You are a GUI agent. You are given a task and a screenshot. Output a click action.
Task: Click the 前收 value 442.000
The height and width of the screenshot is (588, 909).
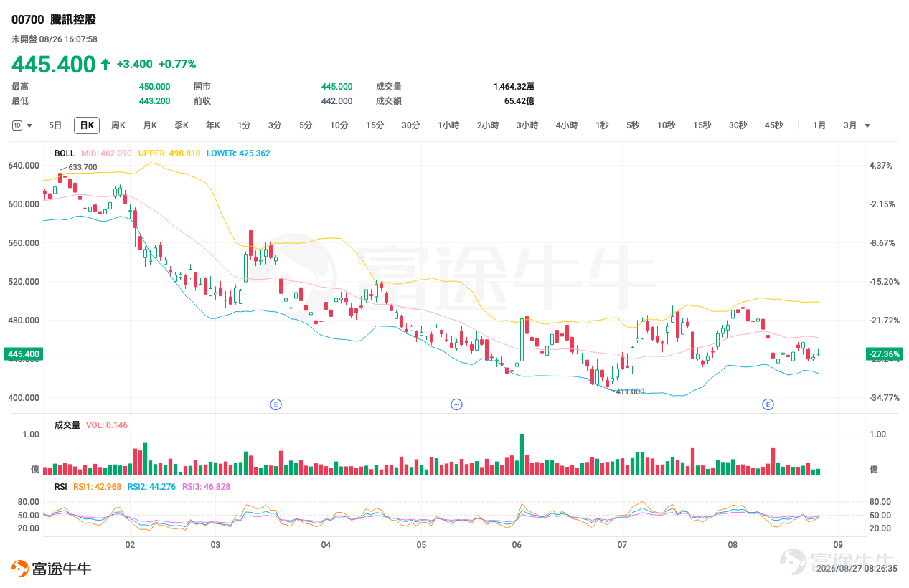(x=337, y=101)
